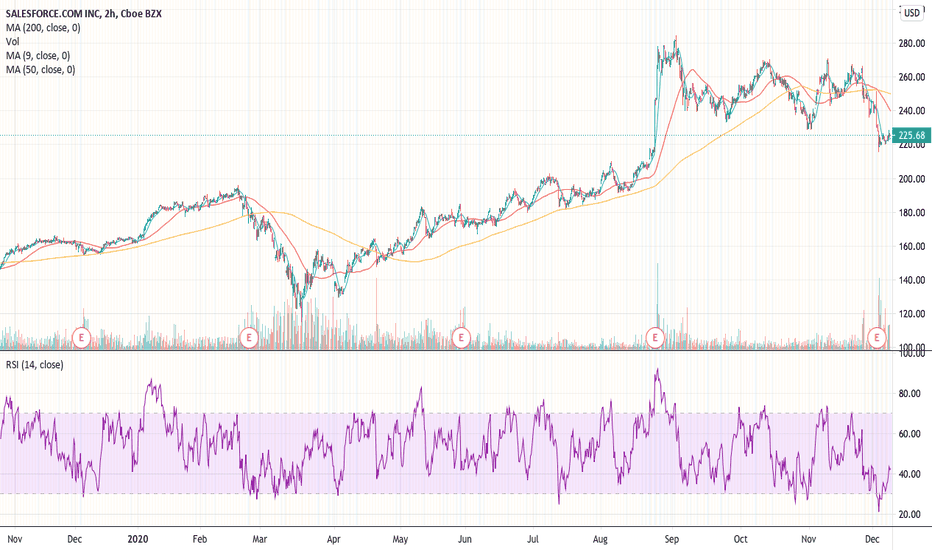The width and height of the screenshot is (932, 550).
Task: Click the 225.68 current price label
Action: point(911,136)
